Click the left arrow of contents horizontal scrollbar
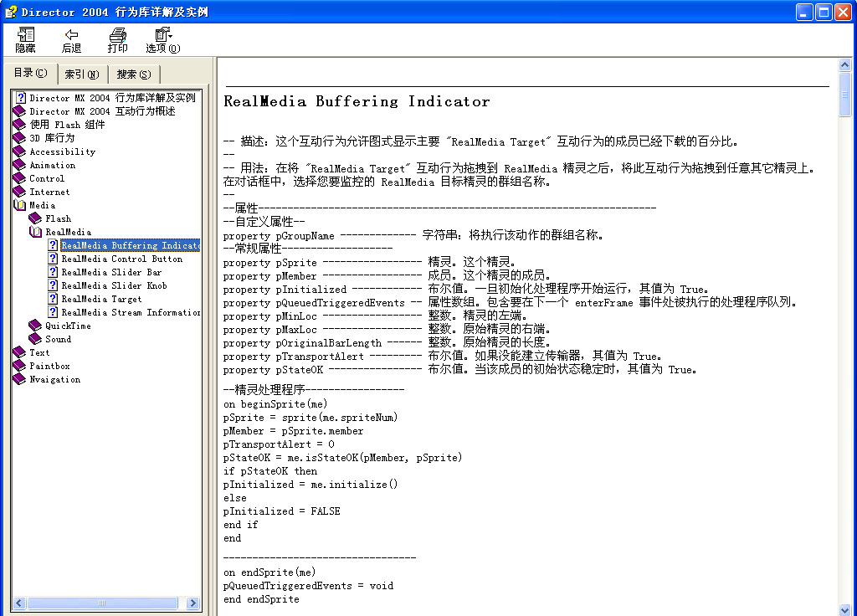 click(x=19, y=603)
